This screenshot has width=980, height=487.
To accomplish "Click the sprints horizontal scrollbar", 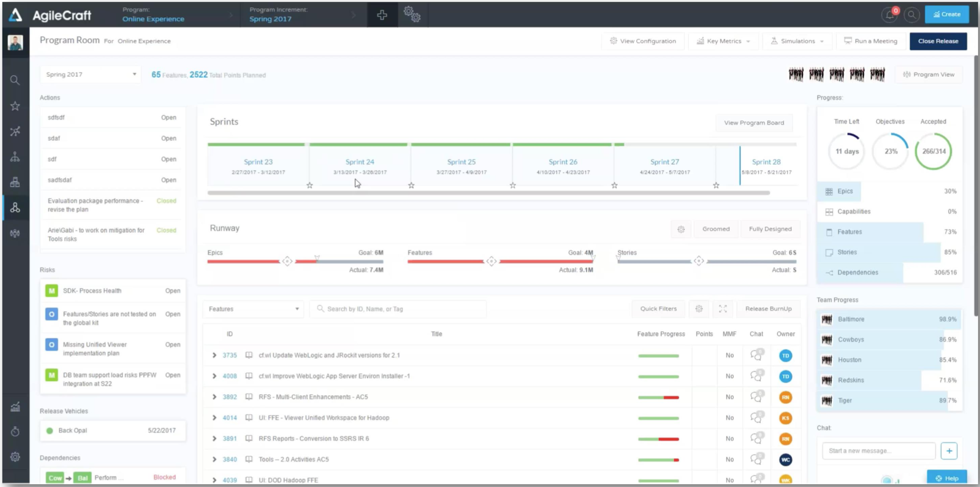I will 488,193.
